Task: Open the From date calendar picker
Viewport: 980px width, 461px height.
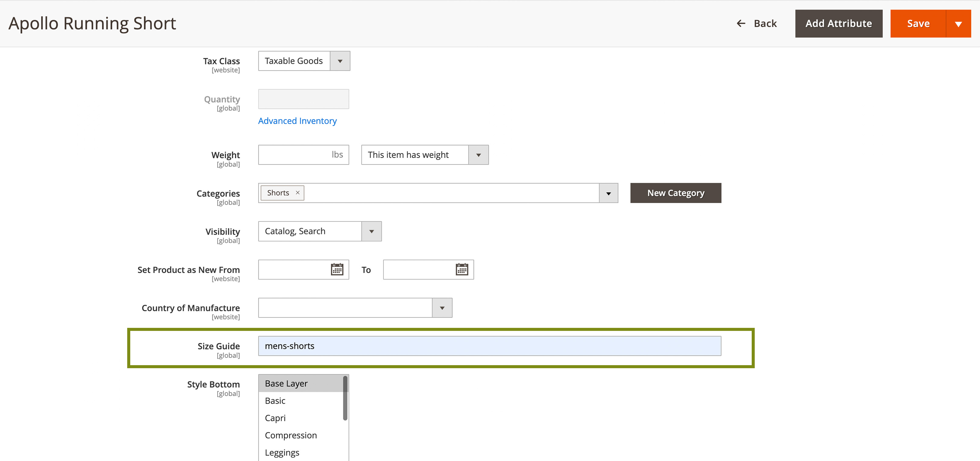Action: coord(337,269)
